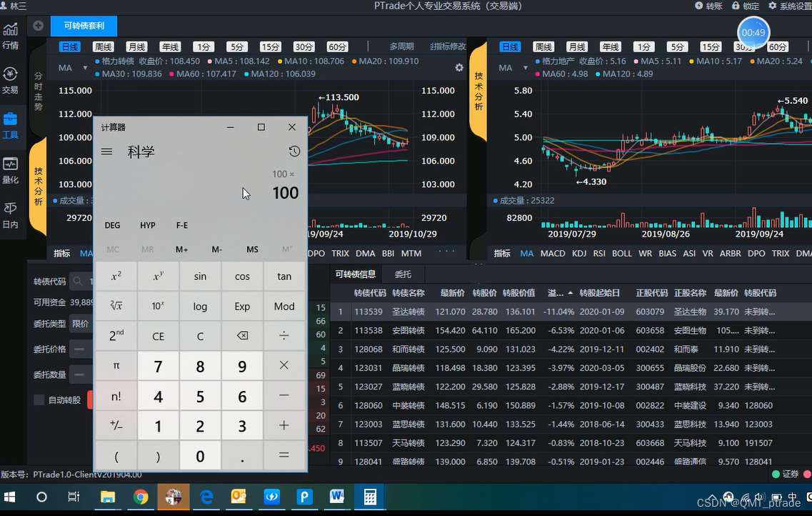Open Chrome from the taskbar

141,497
